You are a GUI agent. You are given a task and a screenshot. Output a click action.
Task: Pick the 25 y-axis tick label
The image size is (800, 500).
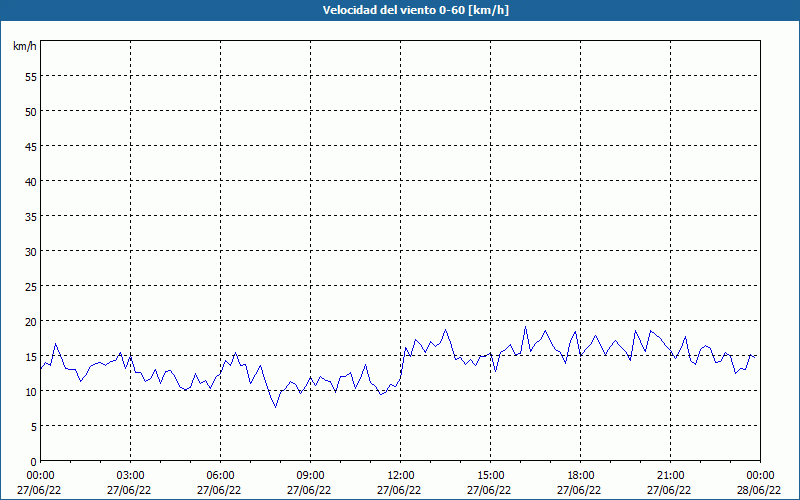(31, 287)
